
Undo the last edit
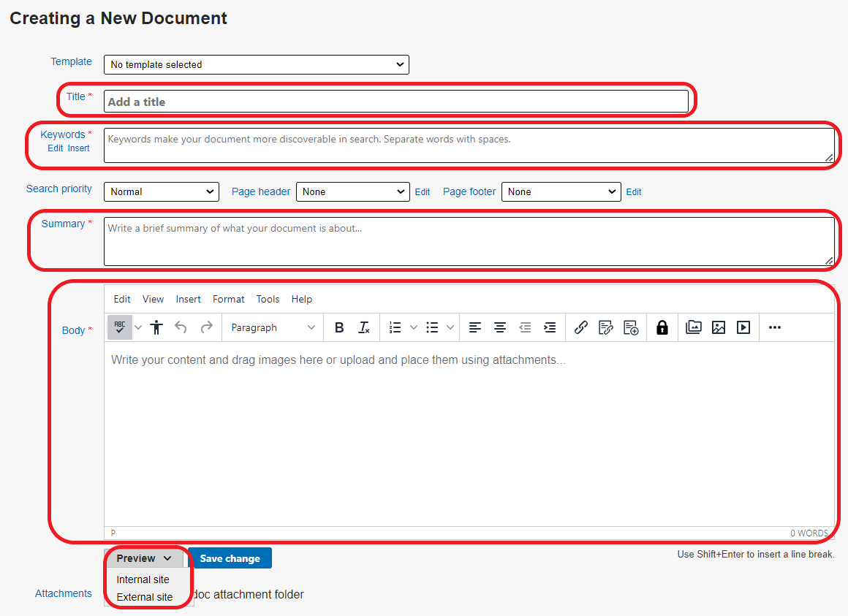pyautogui.click(x=181, y=327)
